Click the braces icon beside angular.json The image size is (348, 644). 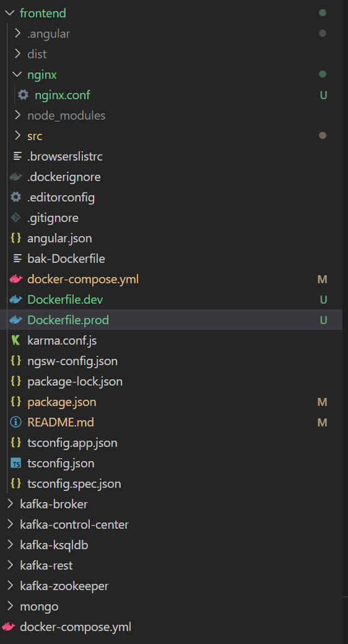point(15,238)
